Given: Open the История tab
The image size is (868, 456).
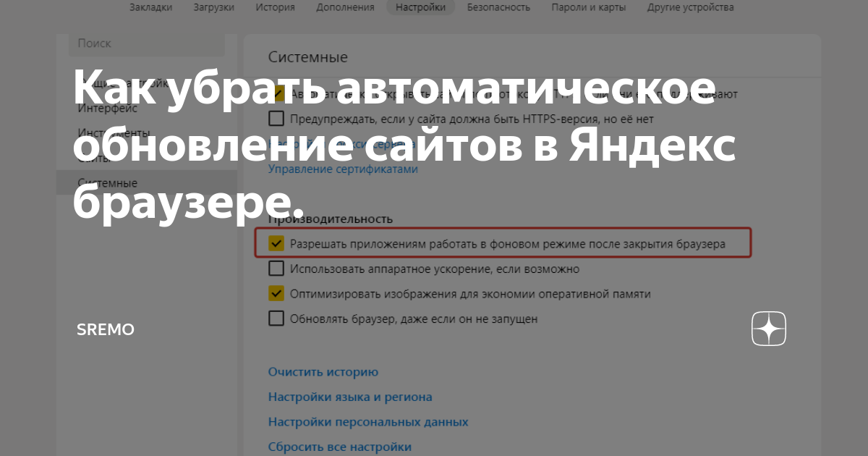Looking at the screenshot, I should tap(275, 7).
